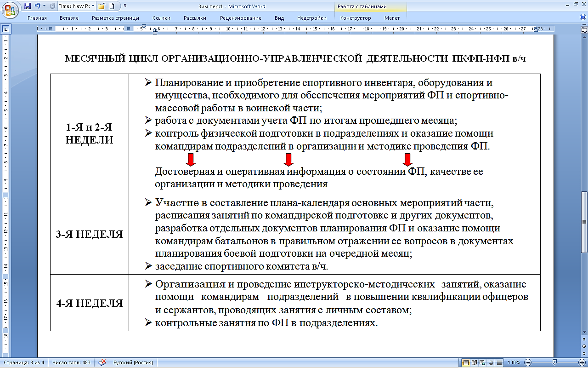Select red arrow shape above информация
The width and height of the screenshot is (588, 368).
click(288, 159)
